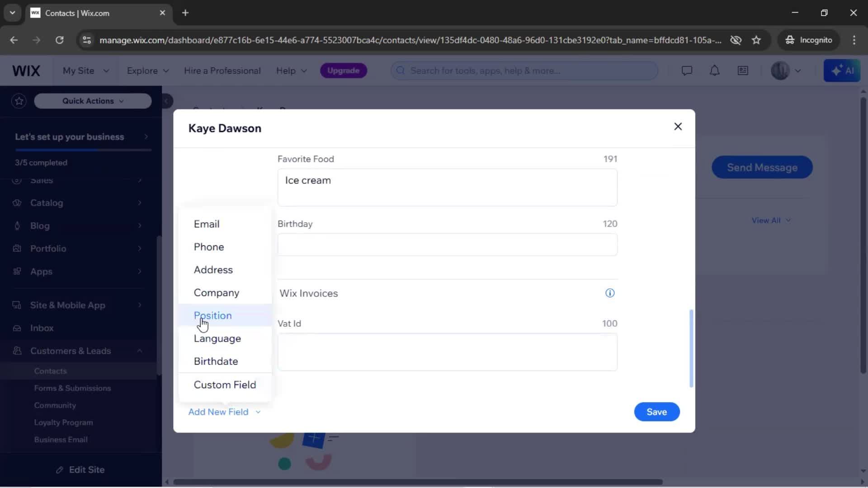Expand the Add New Field dropdown
Image resolution: width=868 pixels, height=488 pixels.
(225, 412)
